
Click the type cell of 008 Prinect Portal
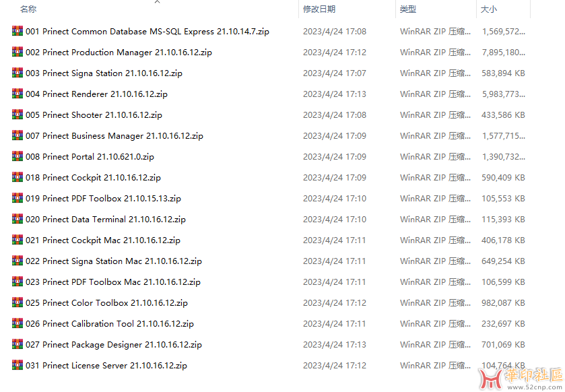[x=435, y=157]
